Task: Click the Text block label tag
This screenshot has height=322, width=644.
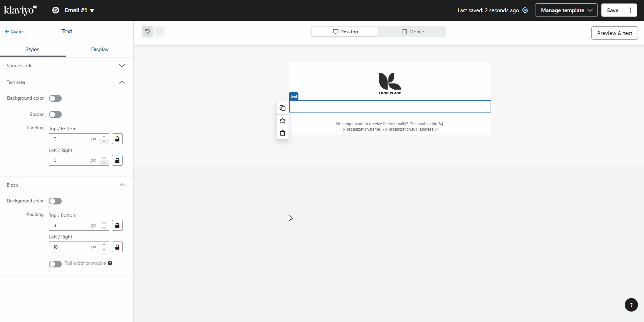Action: (294, 97)
